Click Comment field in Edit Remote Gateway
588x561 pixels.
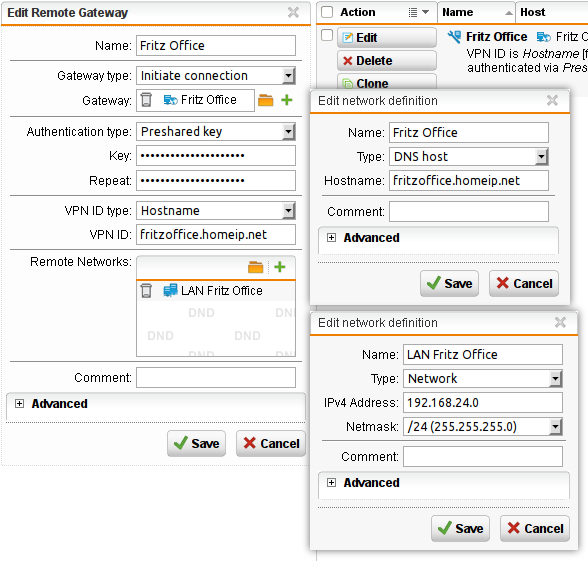(x=216, y=377)
